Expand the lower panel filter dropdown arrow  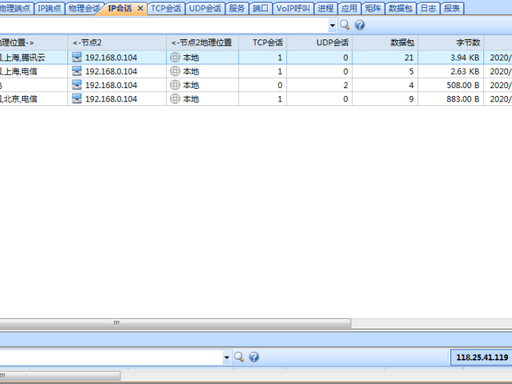pos(227,357)
